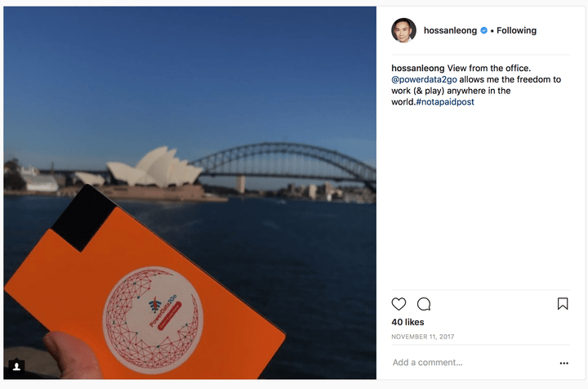This screenshot has height=389, width=588.
Task: Toggle the Following button
Action: [x=516, y=30]
